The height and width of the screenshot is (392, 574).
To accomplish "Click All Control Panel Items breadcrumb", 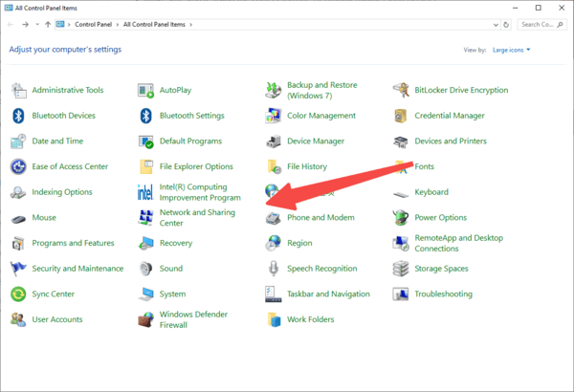I will (154, 25).
